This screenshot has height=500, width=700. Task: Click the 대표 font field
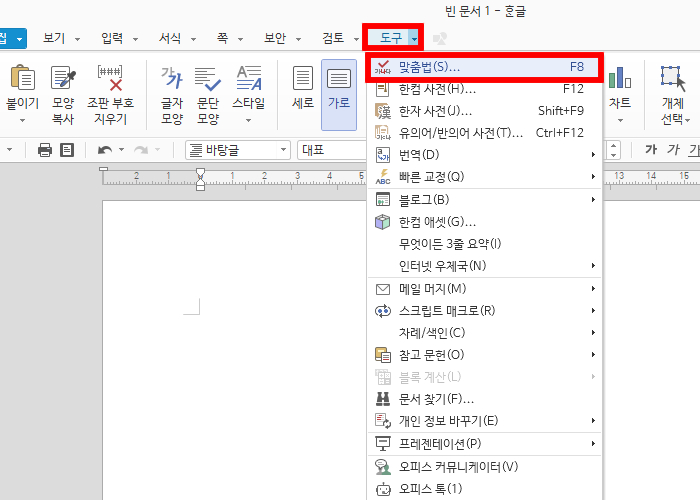332,150
